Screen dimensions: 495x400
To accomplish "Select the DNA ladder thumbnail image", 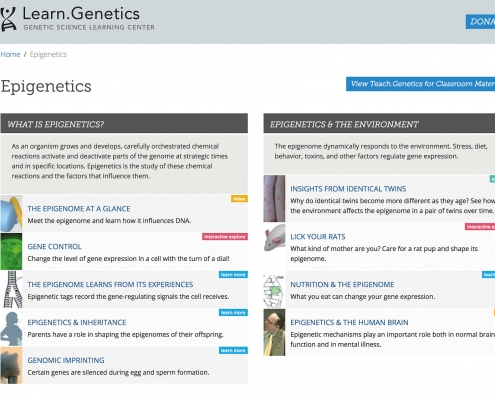I will click(11, 289).
